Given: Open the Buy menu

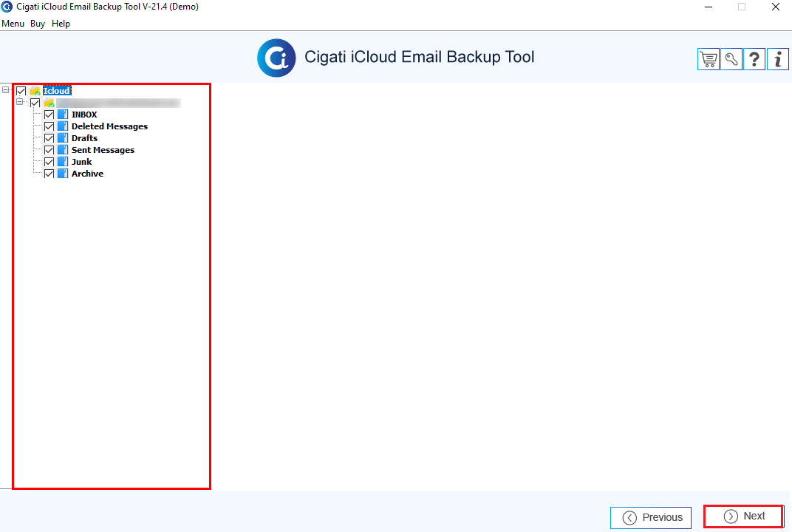Looking at the screenshot, I should point(38,24).
